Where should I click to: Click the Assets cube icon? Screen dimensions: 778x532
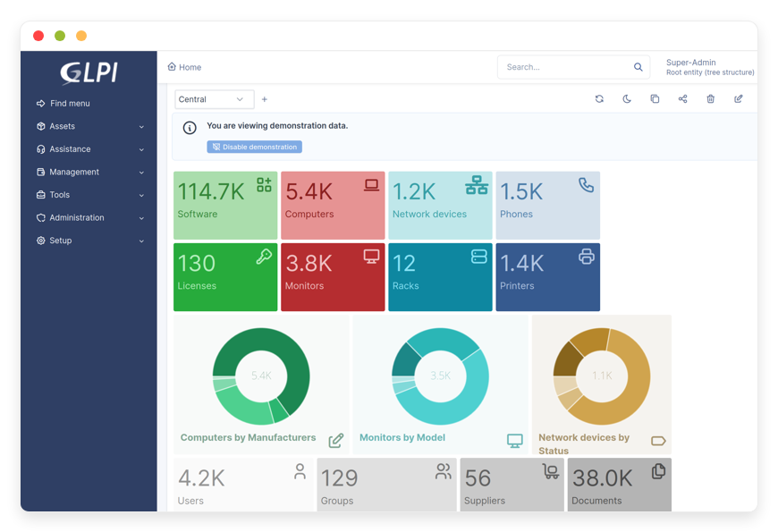tap(40, 126)
